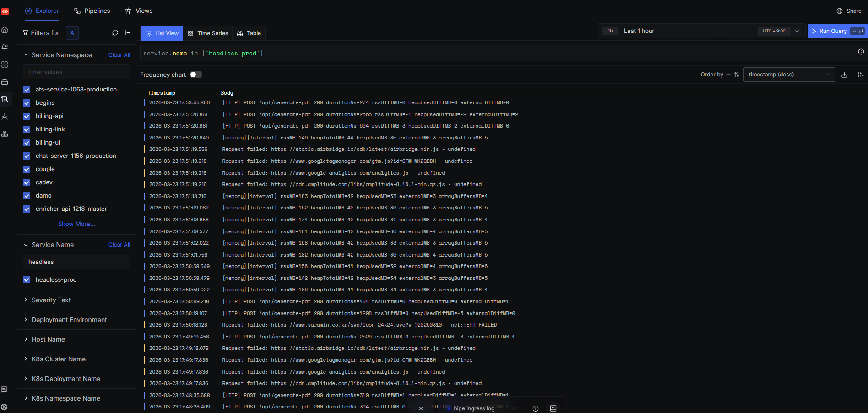Open the log format options icon
The width and height of the screenshot is (868, 413).
(x=861, y=75)
